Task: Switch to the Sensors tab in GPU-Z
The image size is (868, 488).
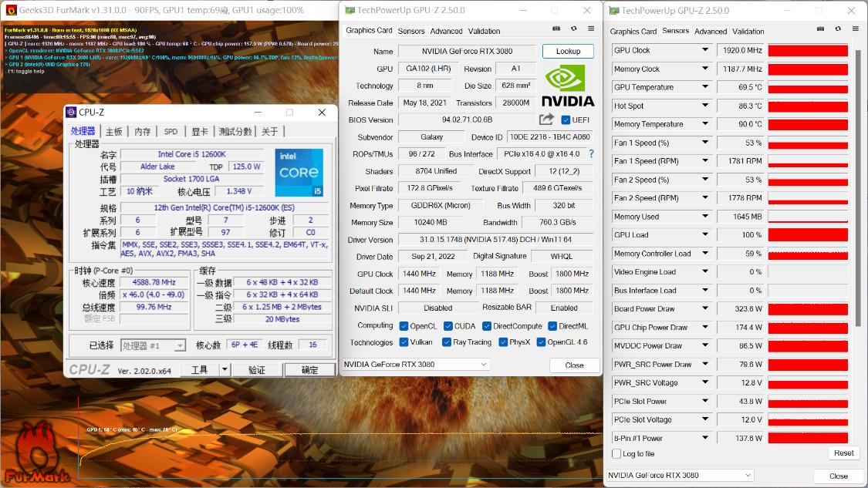Action: (x=411, y=31)
